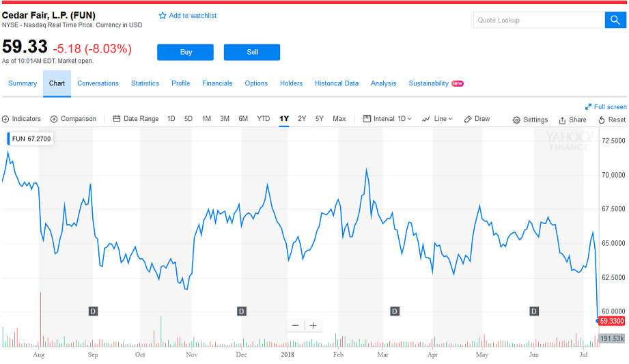Select the 1D time range
This screenshot has height=364, width=629.
pos(171,119)
